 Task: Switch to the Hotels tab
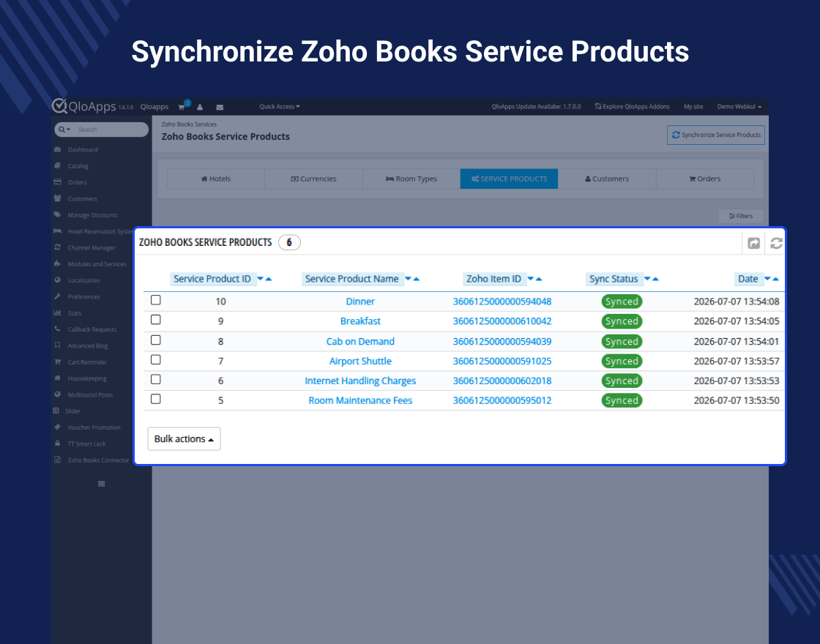[x=216, y=179]
